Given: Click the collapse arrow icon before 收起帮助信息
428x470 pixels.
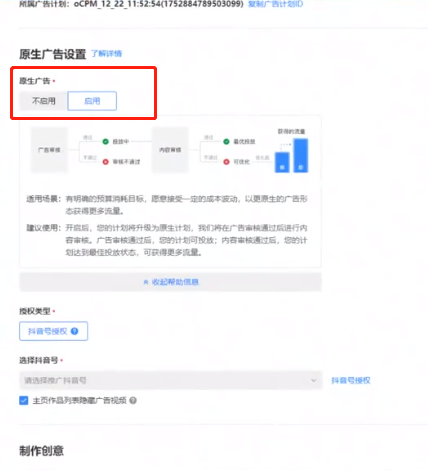Looking at the screenshot, I should 146,282.
